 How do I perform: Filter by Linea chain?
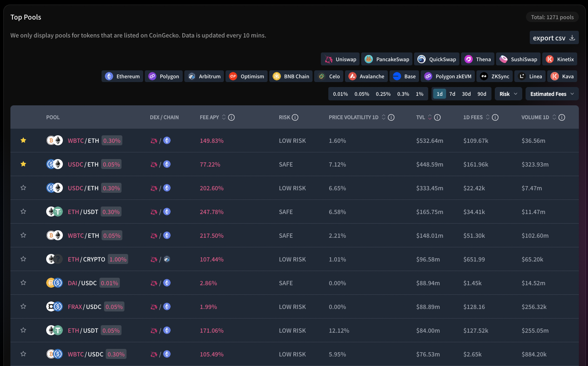530,76
